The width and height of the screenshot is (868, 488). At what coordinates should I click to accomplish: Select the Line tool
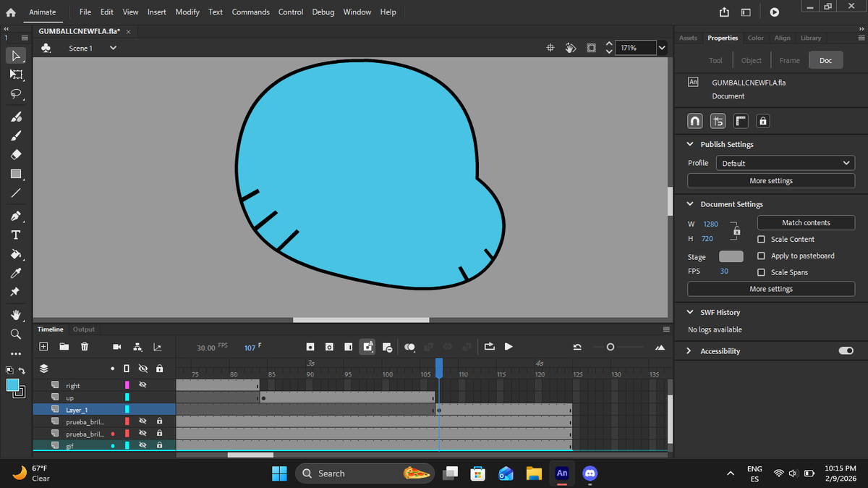(16, 193)
